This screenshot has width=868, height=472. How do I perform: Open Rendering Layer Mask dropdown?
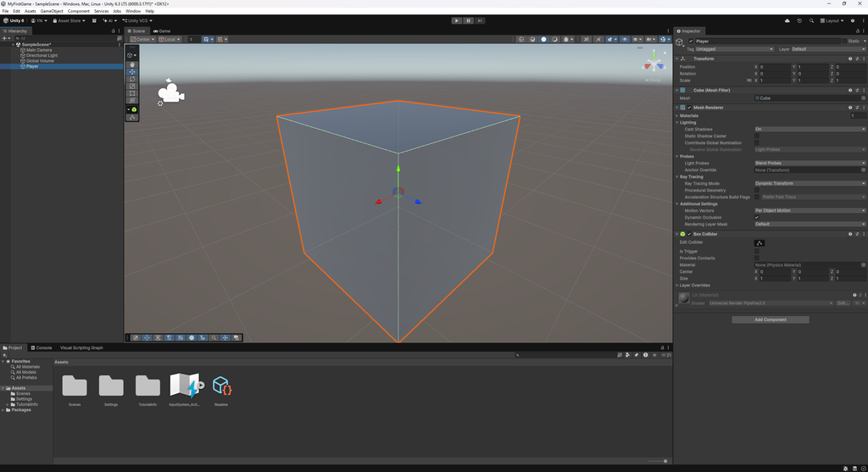pyautogui.click(x=810, y=224)
